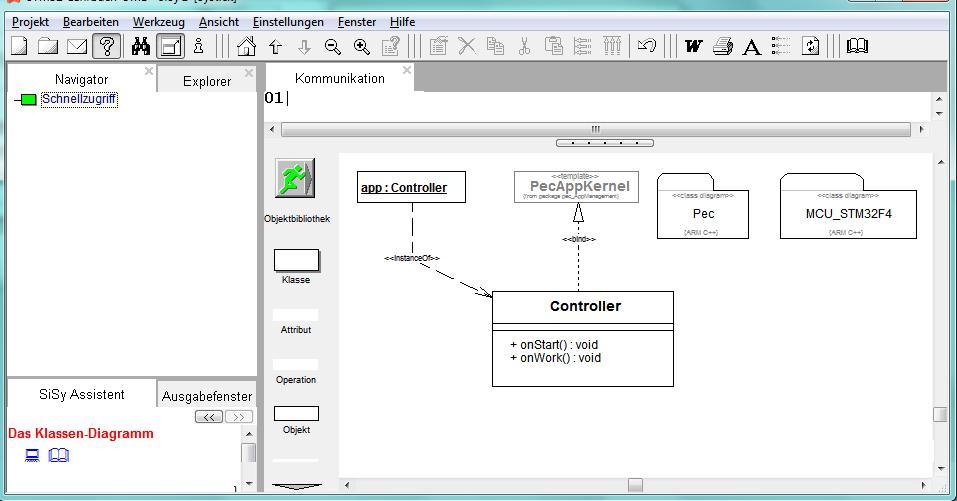957x501 pixels.
Task: Open the Bearbeiten menu
Action: (91, 22)
